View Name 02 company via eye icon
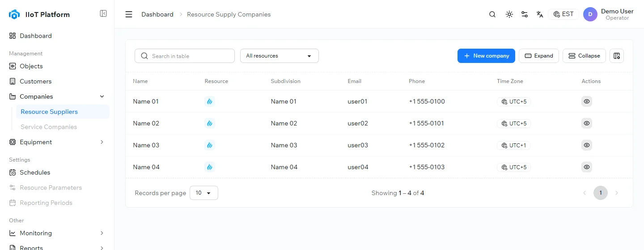644x250 pixels. tap(587, 123)
